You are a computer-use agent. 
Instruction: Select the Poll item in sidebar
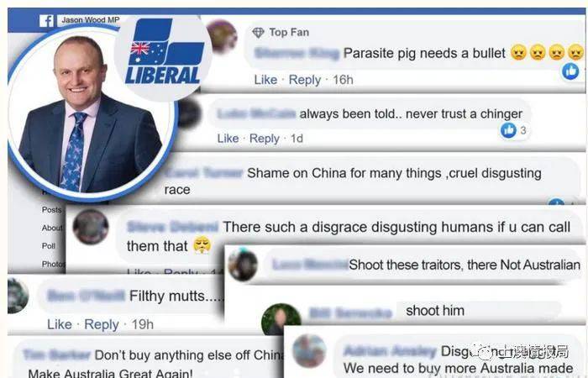(49, 246)
